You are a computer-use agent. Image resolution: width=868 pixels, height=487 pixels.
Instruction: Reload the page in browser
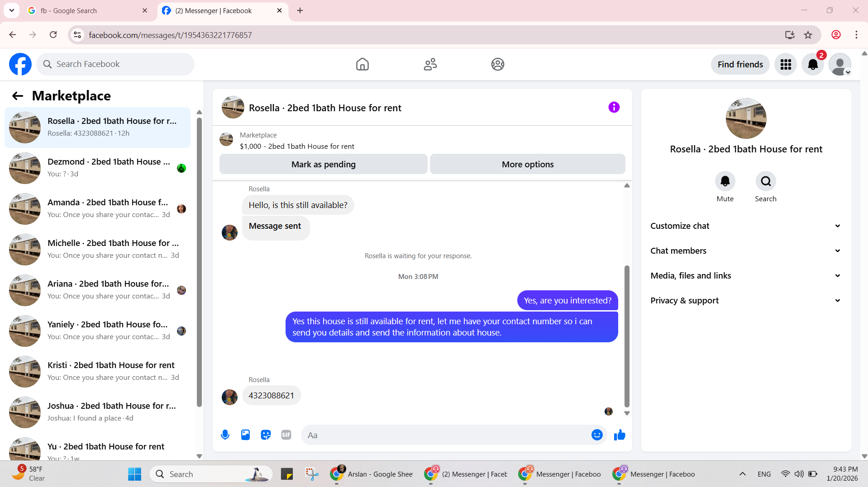tap(53, 35)
